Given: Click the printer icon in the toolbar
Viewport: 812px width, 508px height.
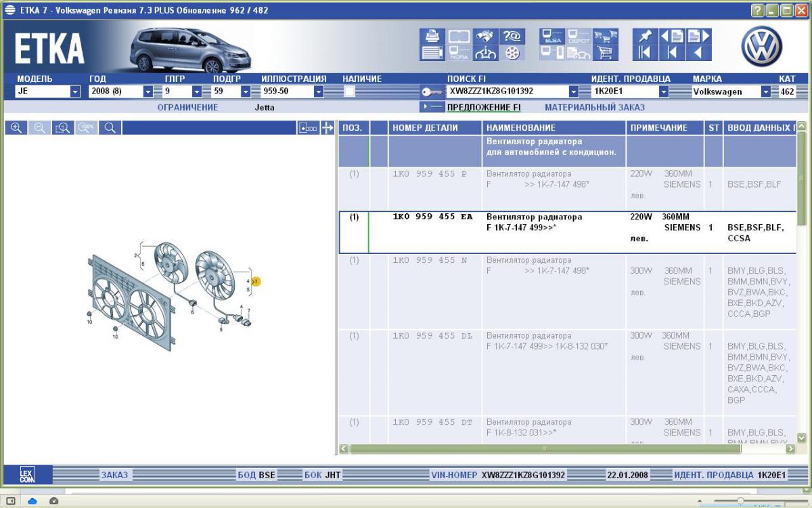Looking at the screenshot, I should click(432, 37).
